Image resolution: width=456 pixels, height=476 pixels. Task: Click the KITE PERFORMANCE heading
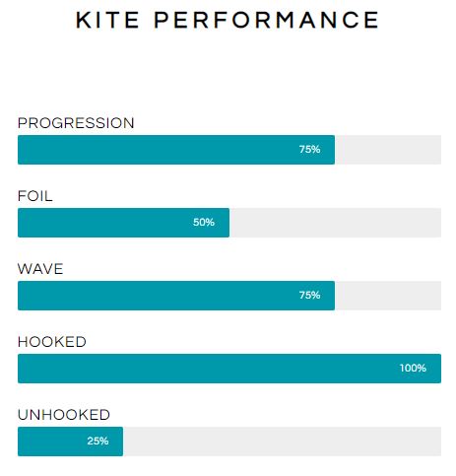(228, 20)
